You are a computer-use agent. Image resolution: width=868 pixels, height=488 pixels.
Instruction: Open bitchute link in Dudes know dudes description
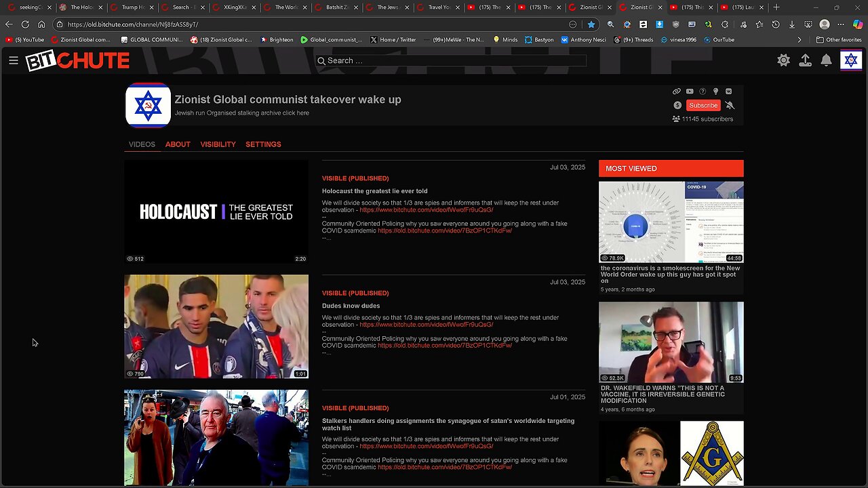(x=426, y=325)
